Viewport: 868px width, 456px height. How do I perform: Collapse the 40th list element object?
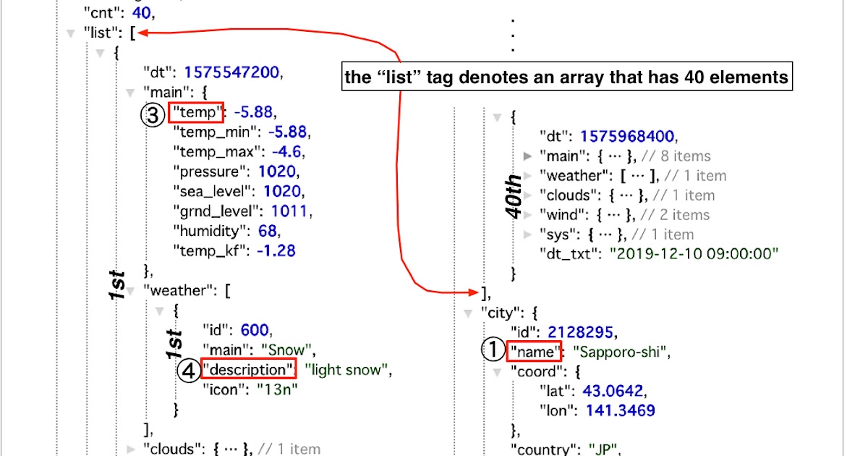coord(497,117)
